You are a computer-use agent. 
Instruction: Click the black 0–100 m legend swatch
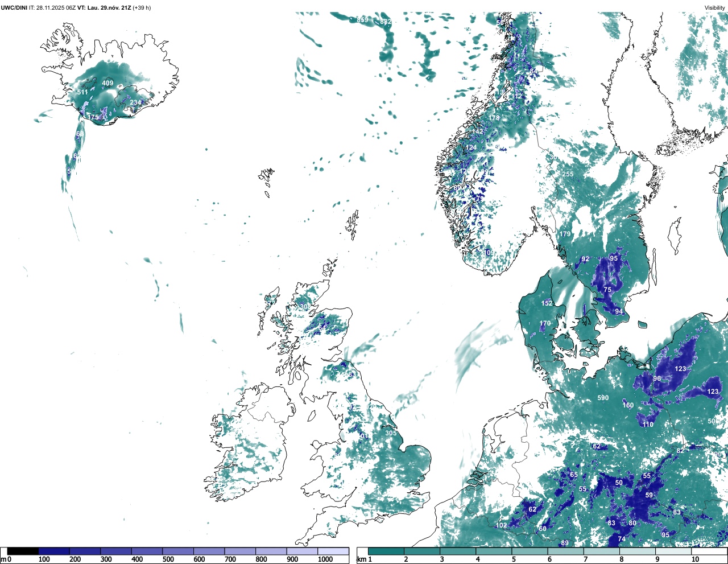(23, 551)
